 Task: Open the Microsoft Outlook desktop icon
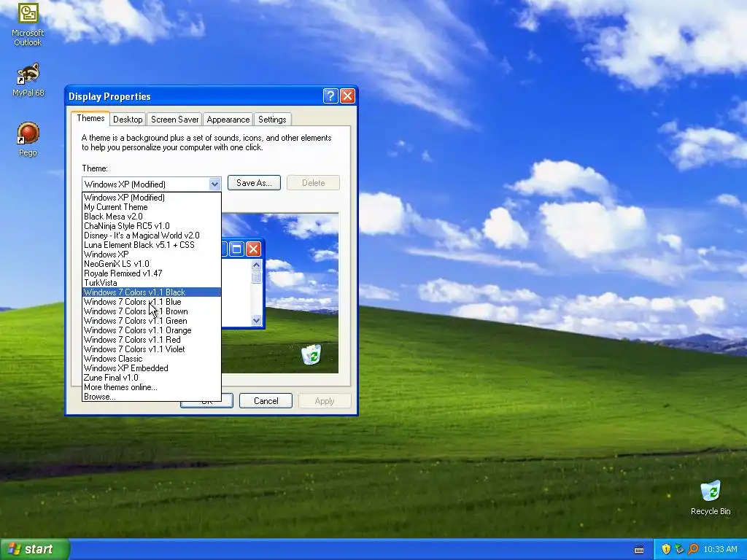[28, 24]
